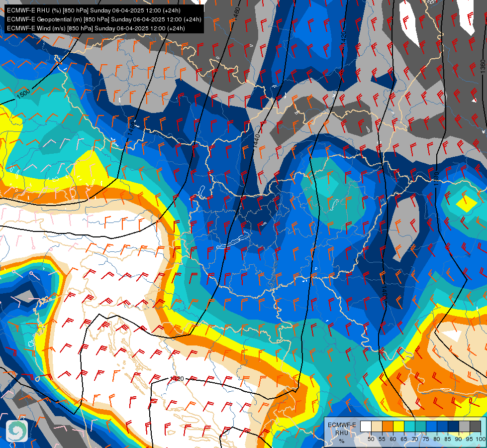
Task: Click the teal 70-75 legend swatch
Action: point(421,426)
